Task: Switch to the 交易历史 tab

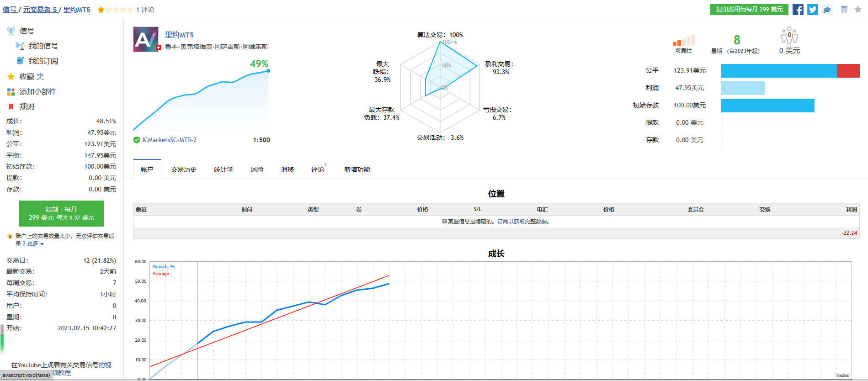Action: coord(184,169)
